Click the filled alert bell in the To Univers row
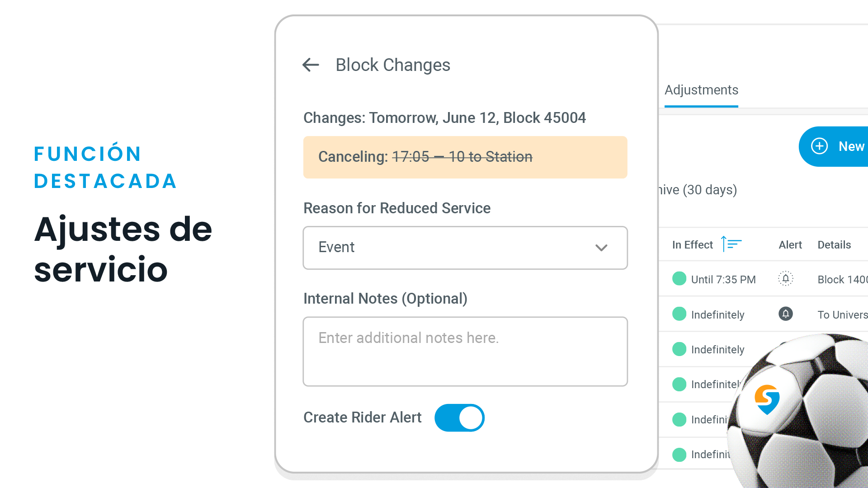Image resolution: width=868 pixels, height=488 pixels. 786,314
